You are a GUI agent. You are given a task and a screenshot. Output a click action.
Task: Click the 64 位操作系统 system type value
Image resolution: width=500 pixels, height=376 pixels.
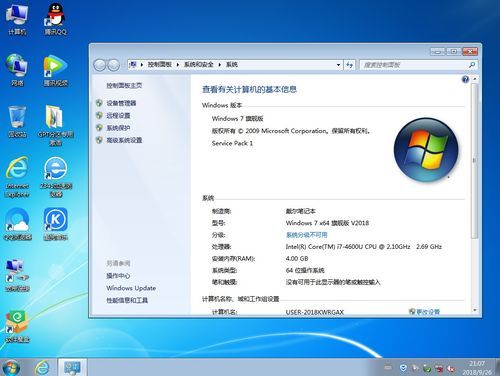305,270
